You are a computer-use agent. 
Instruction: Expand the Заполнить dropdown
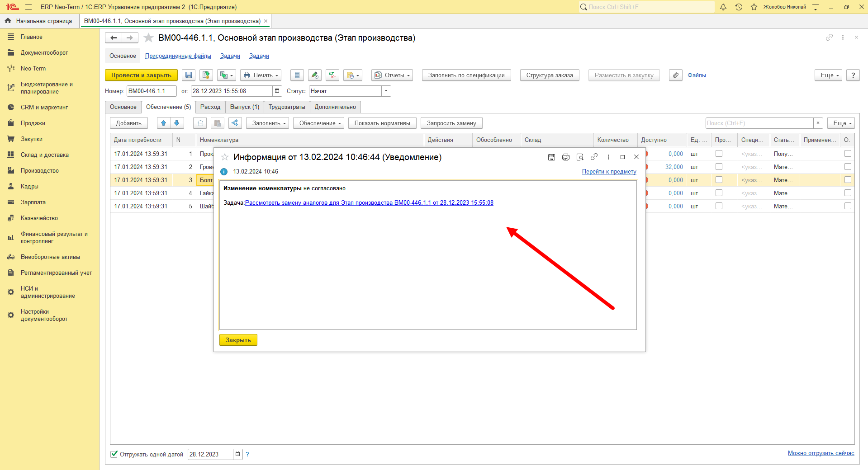(x=269, y=123)
